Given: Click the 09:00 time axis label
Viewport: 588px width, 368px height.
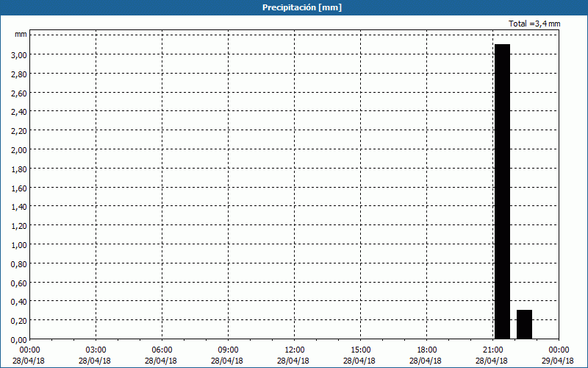Looking at the screenshot, I should click(x=228, y=350).
